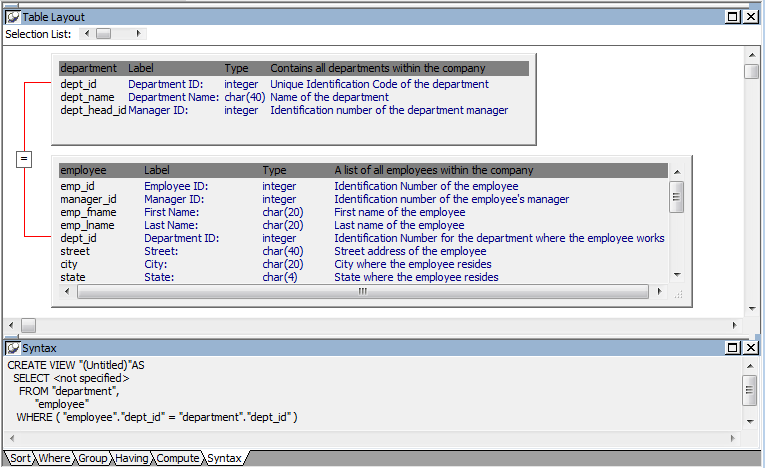Screen dimensions: 765x468
Task: Maximize the Table Layout pane
Action: 733,17
